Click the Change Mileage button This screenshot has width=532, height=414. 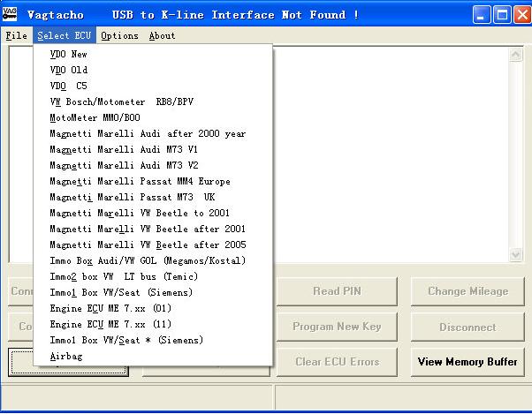[467, 291]
